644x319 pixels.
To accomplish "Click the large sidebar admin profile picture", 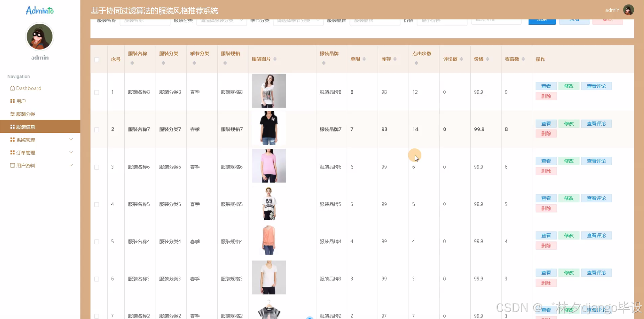I will coord(40,36).
